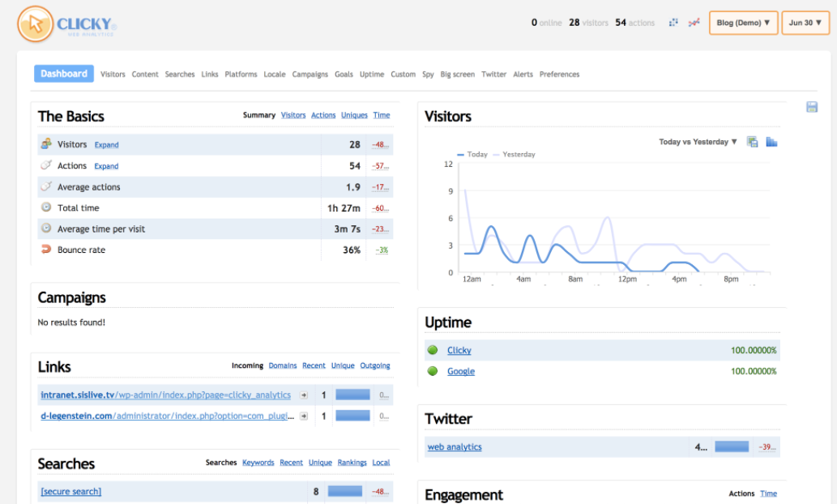Screen dimensions: 837x504
Task: Click the export icon beside Today vs Yesterday
Action: pos(753,142)
